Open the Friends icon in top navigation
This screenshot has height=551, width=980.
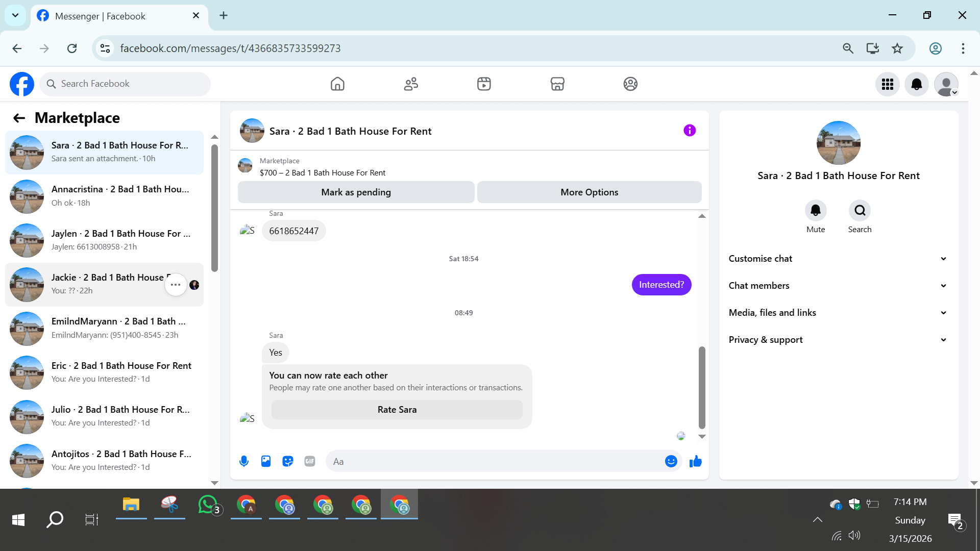click(411, 84)
